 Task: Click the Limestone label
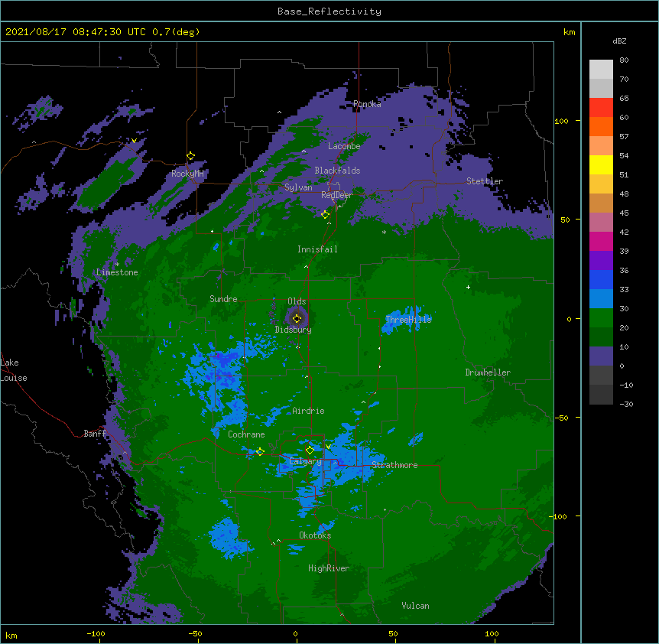[x=117, y=272]
